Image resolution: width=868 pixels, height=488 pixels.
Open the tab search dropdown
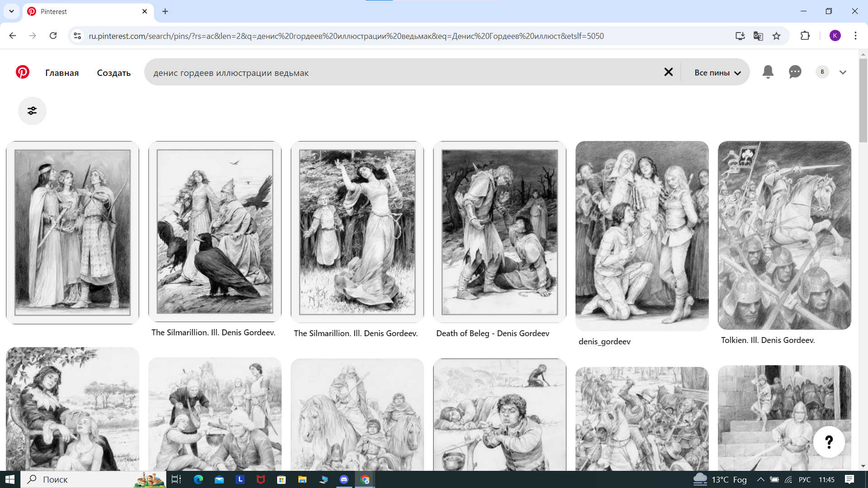[x=11, y=11]
